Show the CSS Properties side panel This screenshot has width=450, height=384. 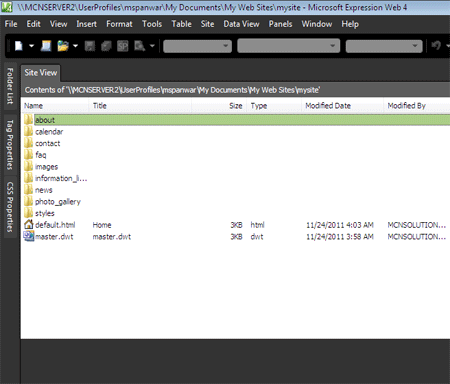pyautogui.click(x=10, y=207)
